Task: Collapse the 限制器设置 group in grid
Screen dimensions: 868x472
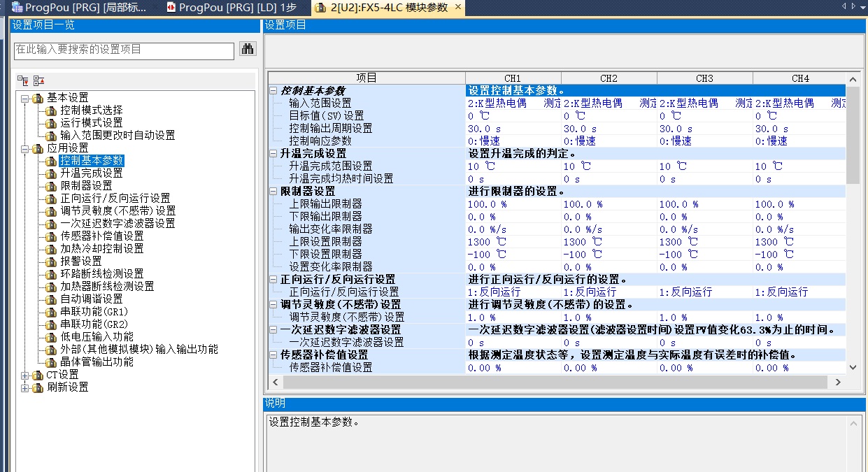Action: 273,192
